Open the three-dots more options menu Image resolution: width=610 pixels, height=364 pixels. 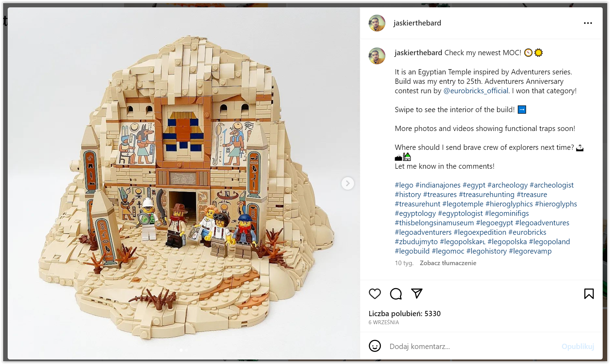[x=588, y=23]
